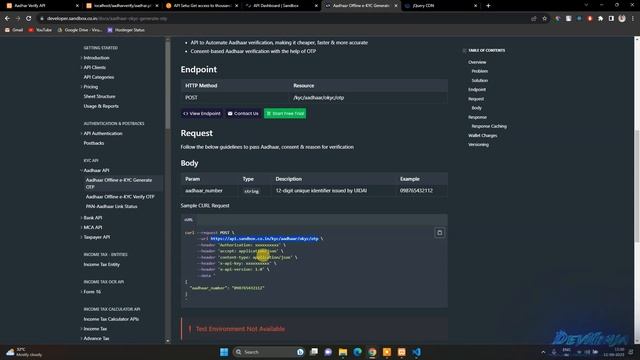Close the jQuery CDN tab
This screenshot has width=640, height=360.
coord(476,6)
